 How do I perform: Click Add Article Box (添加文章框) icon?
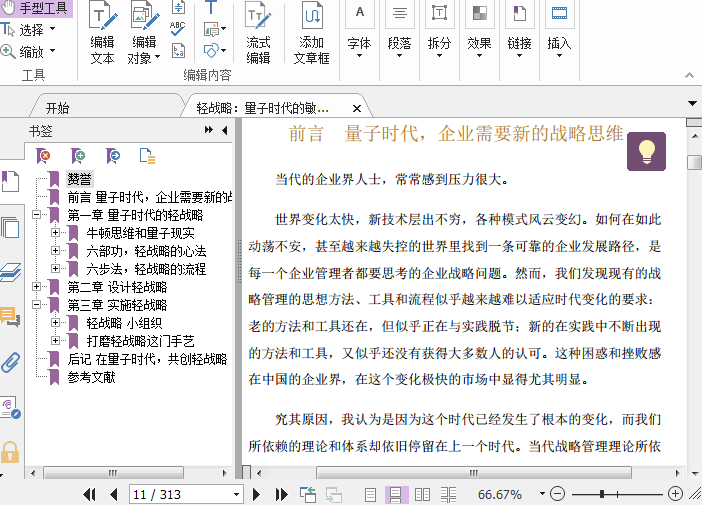click(x=312, y=33)
